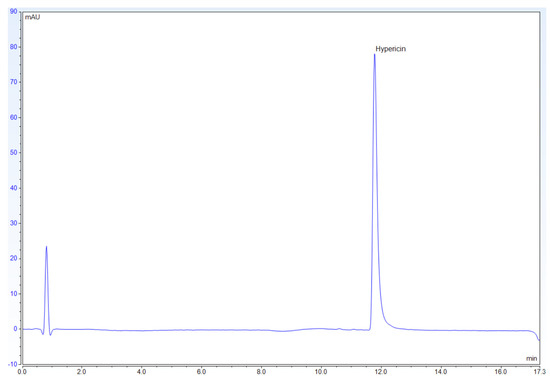Click the 6.0 x-axis tick label
Image resolution: width=550 pixels, height=381 pixels.
(x=201, y=372)
